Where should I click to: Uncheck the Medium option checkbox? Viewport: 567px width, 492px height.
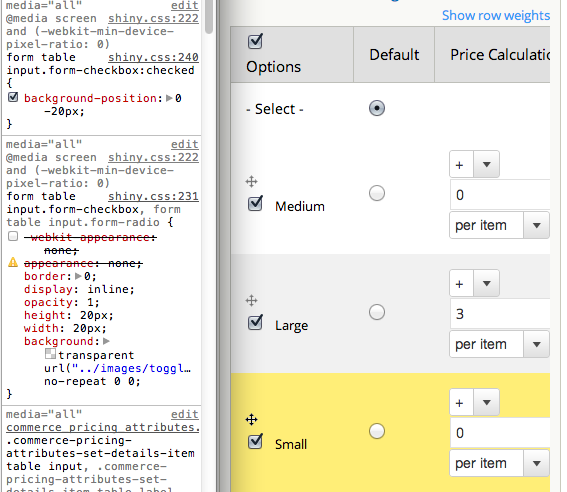[x=255, y=204]
